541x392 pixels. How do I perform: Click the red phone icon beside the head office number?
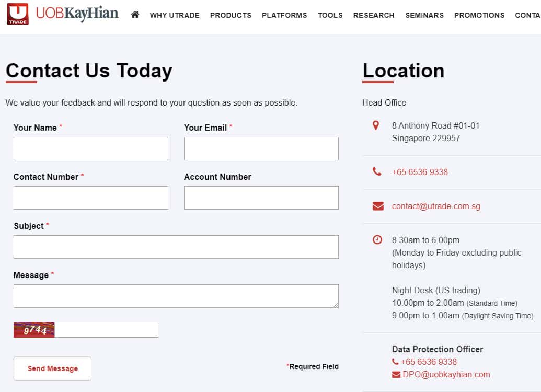377,171
